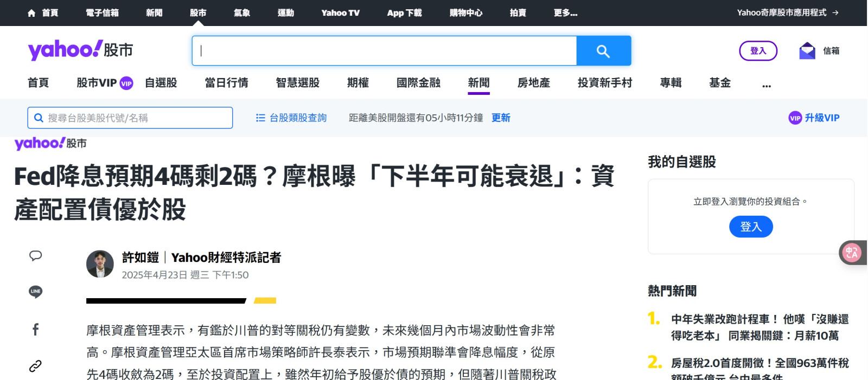Select 股市 in the top black bar

198,13
